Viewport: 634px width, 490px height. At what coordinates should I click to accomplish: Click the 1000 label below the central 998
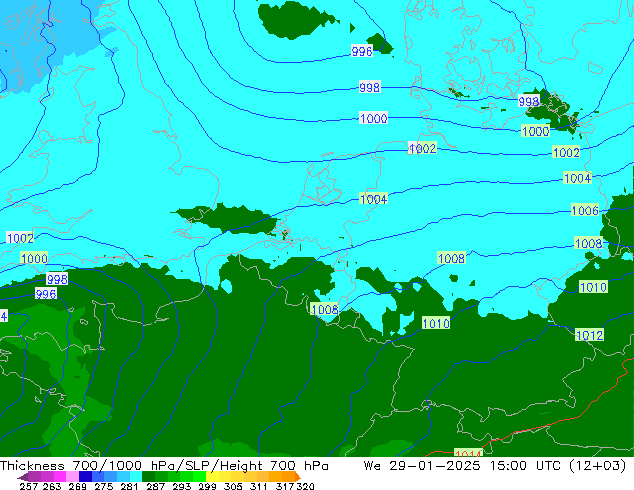tap(374, 118)
